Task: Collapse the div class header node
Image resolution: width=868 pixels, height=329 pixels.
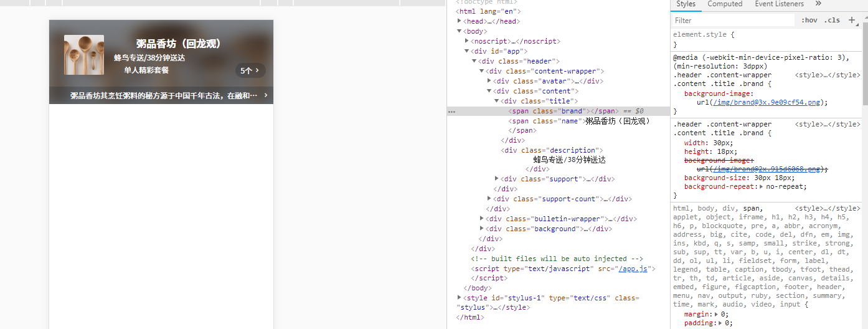Action: pyautogui.click(x=474, y=61)
